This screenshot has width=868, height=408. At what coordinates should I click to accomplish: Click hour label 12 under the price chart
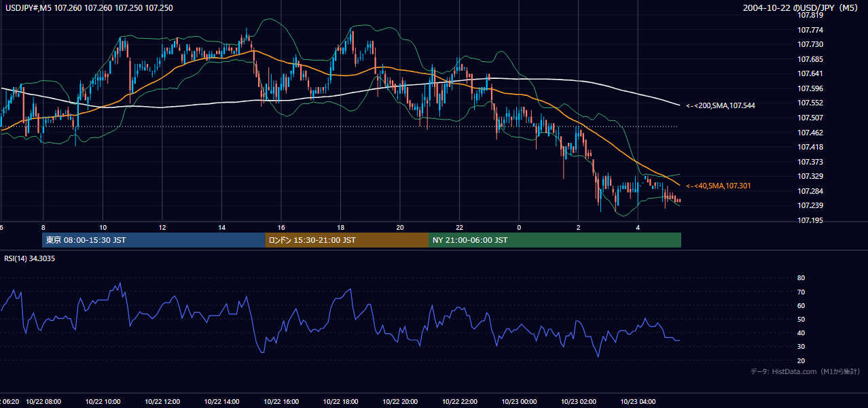[162, 227]
